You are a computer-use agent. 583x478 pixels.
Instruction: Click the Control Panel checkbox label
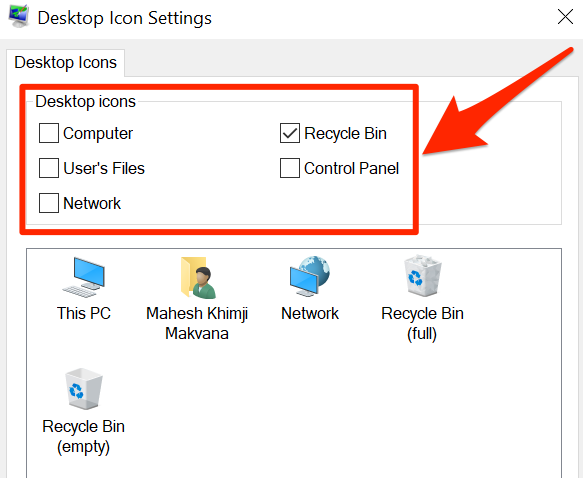coord(351,168)
